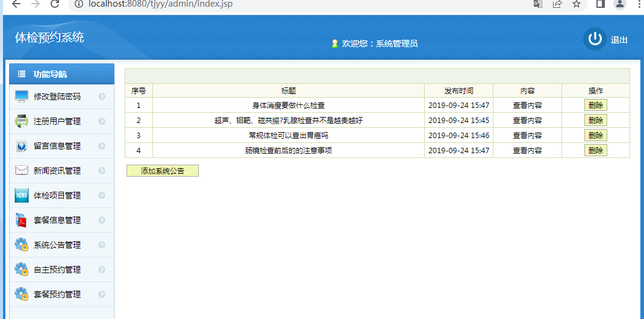This screenshot has height=319, width=644.
Task: Click the PDF icon beside 套餐信息管理
Action: [22, 220]
